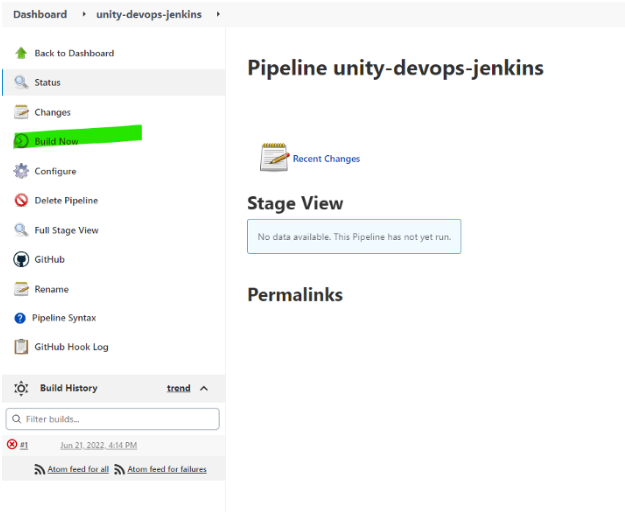Click the Configure gear icon
The width and height of the screenshot is (625, 521).
(x=21, y=171)
